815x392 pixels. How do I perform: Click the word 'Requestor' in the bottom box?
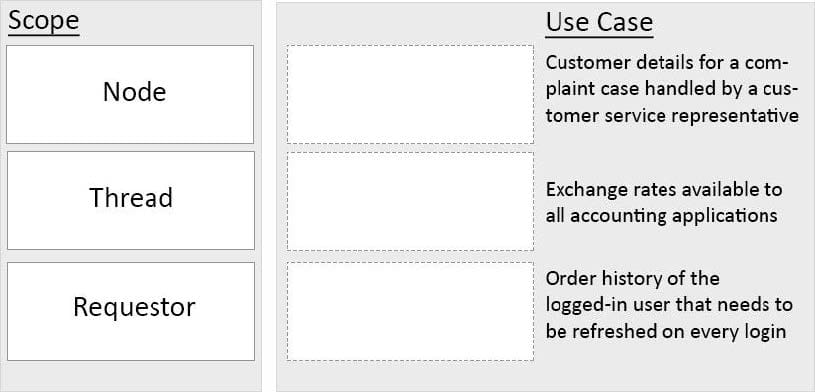pos(134,307)
